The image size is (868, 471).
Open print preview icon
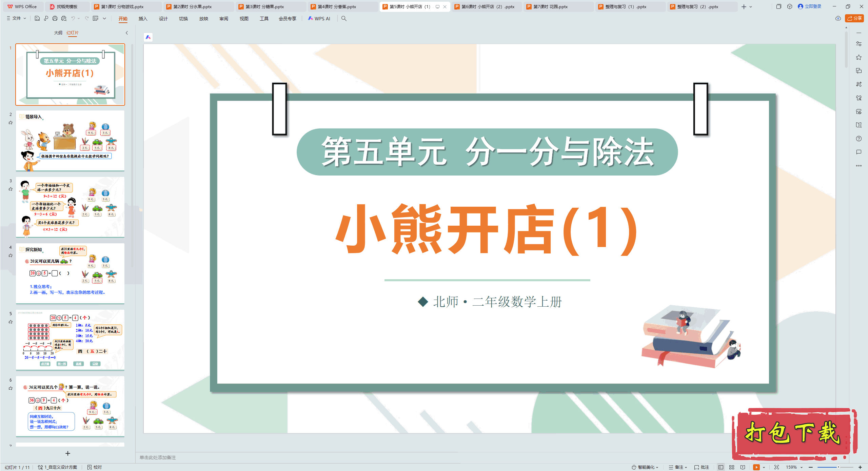[x=64, y=19]
